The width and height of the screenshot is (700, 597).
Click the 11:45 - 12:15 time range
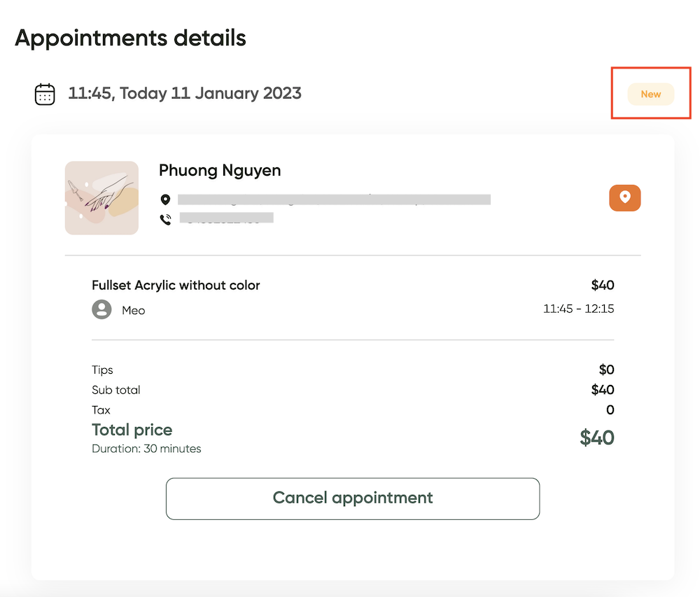578,309
